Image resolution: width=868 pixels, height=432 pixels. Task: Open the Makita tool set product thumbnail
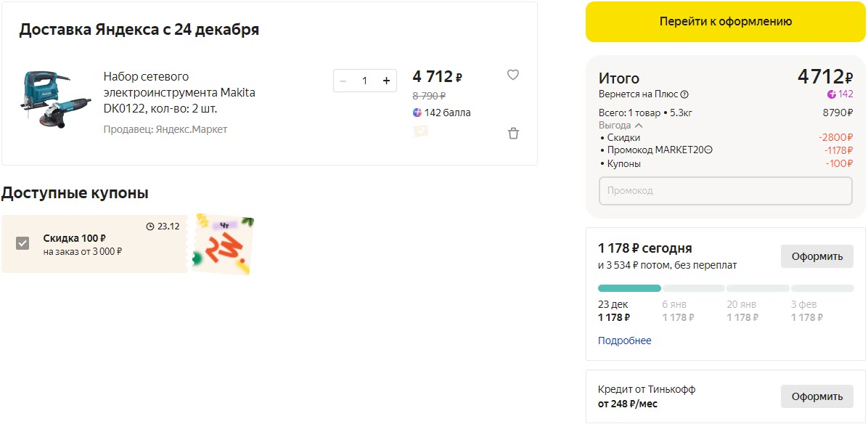(56, 102)
